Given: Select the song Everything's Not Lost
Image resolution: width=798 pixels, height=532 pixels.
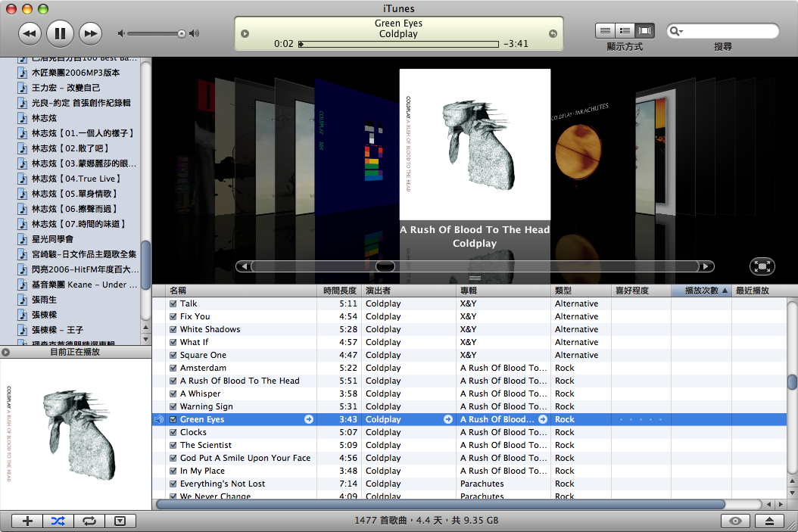Looking at the screenshot, I should pyautogui.click(x=223, y=484).
